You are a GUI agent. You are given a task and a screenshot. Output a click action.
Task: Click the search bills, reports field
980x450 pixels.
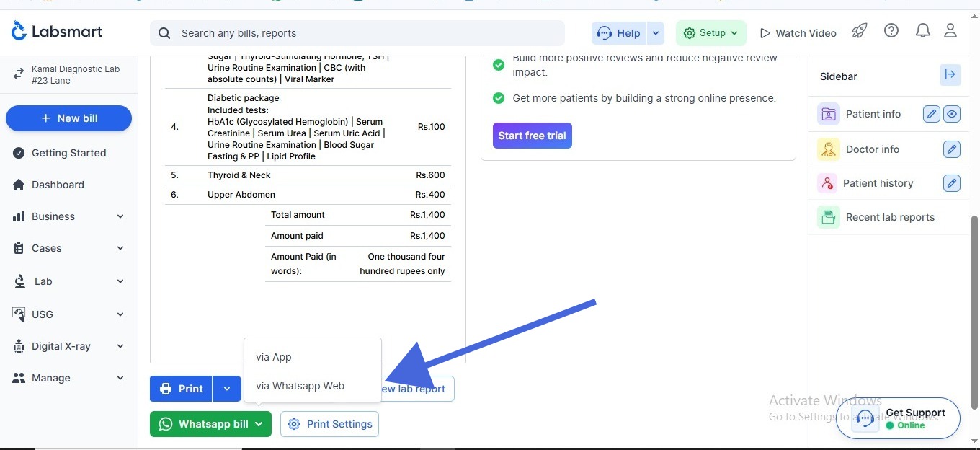pyautogui.click(x=357, y=33)
